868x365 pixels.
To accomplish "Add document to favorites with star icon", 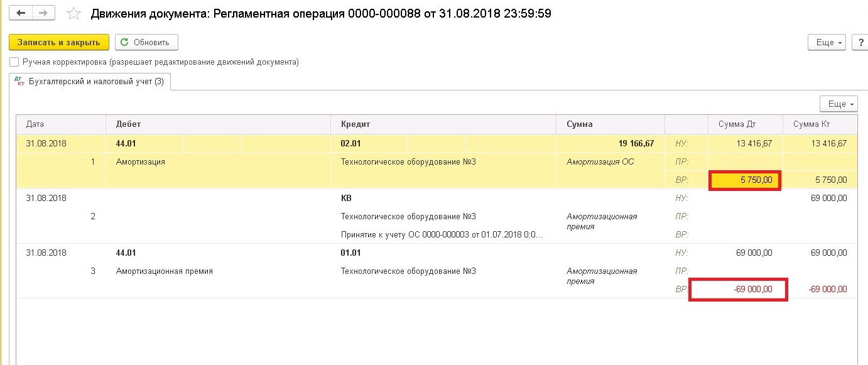I will pos(73,13).
